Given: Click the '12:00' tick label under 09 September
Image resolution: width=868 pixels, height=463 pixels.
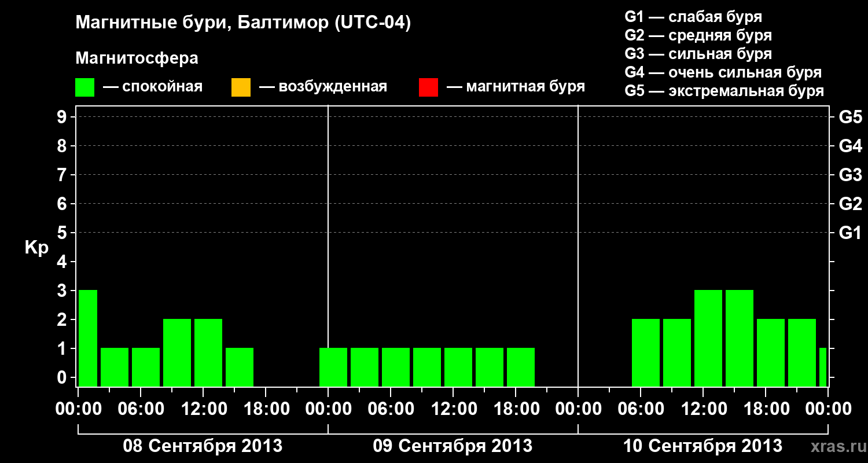Looking at the screenshot, I should coord(454,409).
